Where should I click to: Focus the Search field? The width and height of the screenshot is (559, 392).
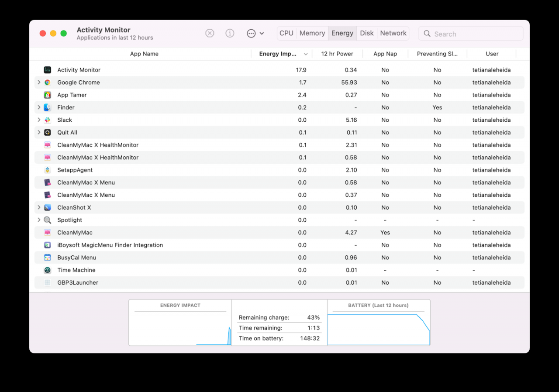pyautogui.click(x=471, y=34)
